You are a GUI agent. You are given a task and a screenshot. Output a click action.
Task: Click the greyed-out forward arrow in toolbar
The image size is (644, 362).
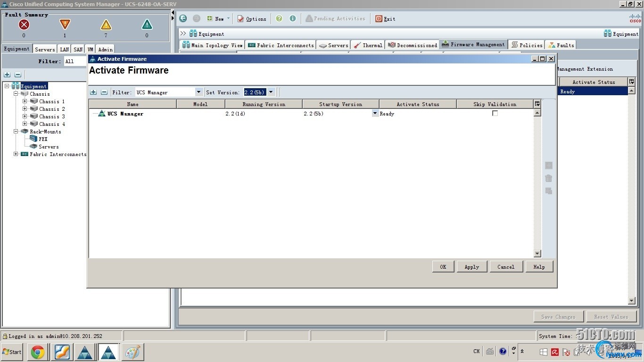coord(197,18)
